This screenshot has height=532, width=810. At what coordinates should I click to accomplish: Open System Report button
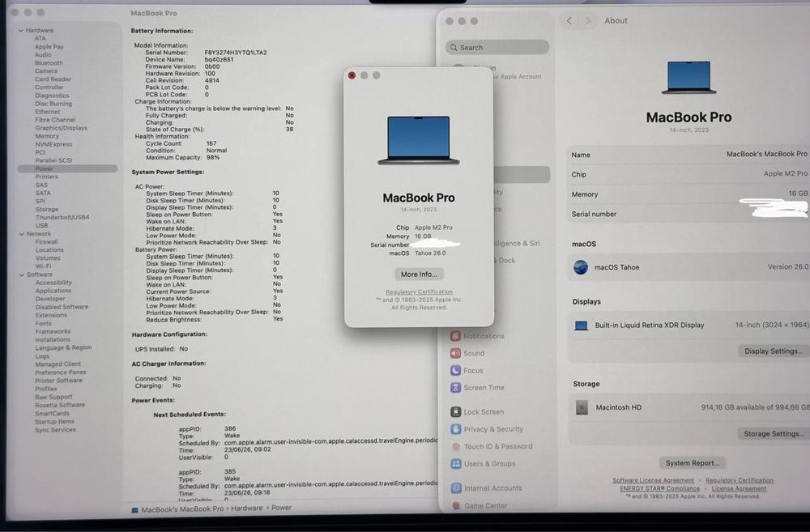pyautogui.click(x=693, y=463)
